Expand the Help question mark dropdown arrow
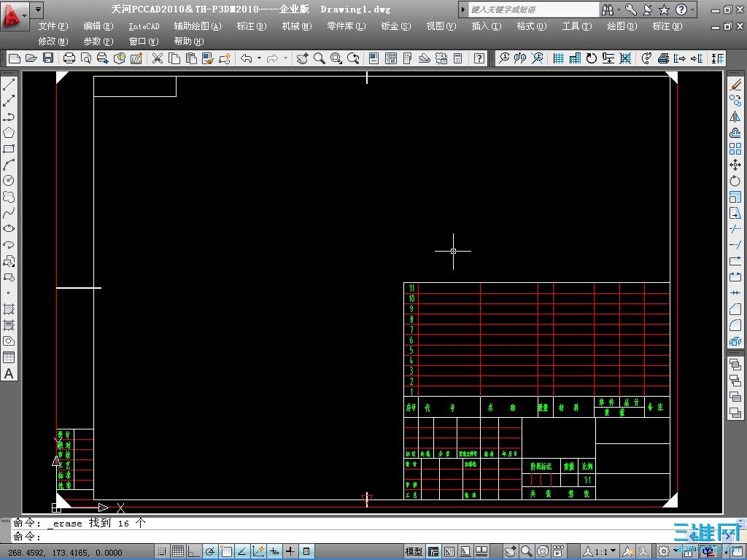747x560 pixels. (693, 9)
